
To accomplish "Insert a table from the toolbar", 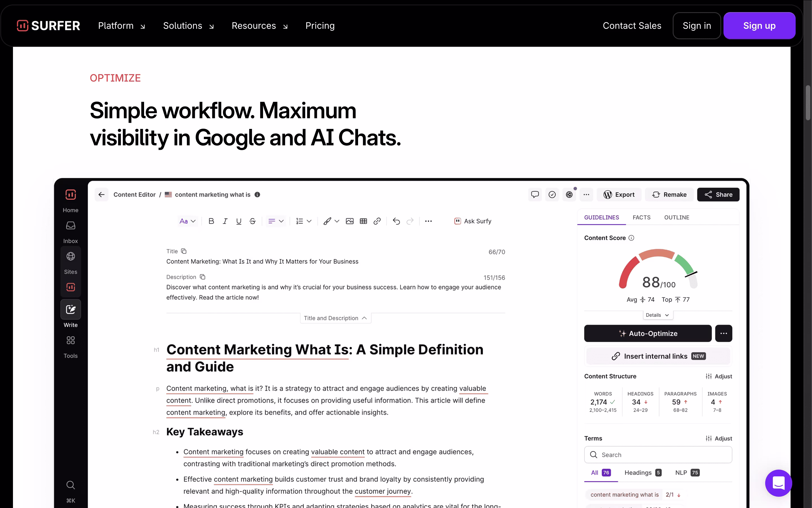I will (x=363, y=221).
